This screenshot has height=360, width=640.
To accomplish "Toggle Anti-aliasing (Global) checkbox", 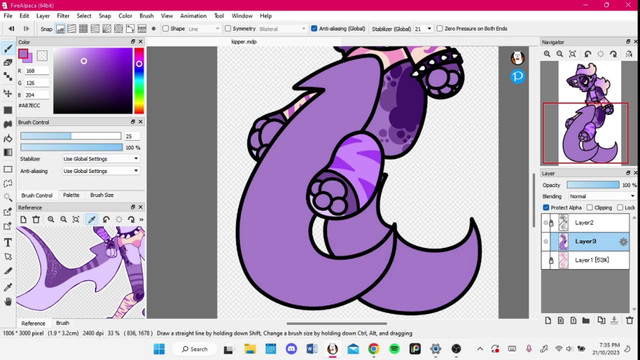I will pyautogui.click(x=314, y=29).
